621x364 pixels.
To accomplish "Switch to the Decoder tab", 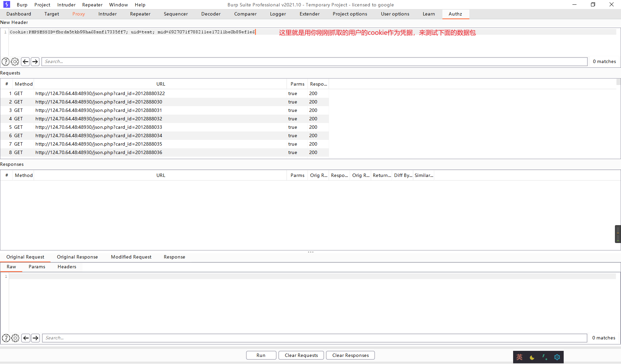I will pyautogui.click(x=211, y=14).
